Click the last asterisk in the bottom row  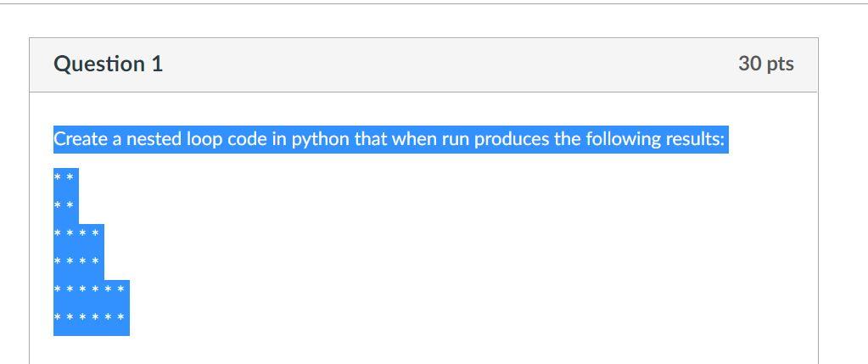point(120,317)
